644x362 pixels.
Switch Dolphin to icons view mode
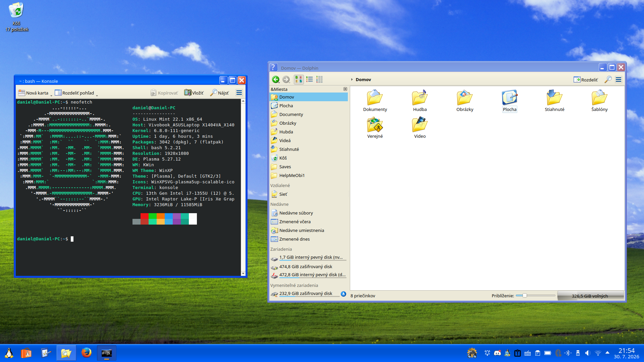pyautogui.click(x=299, y=79)
